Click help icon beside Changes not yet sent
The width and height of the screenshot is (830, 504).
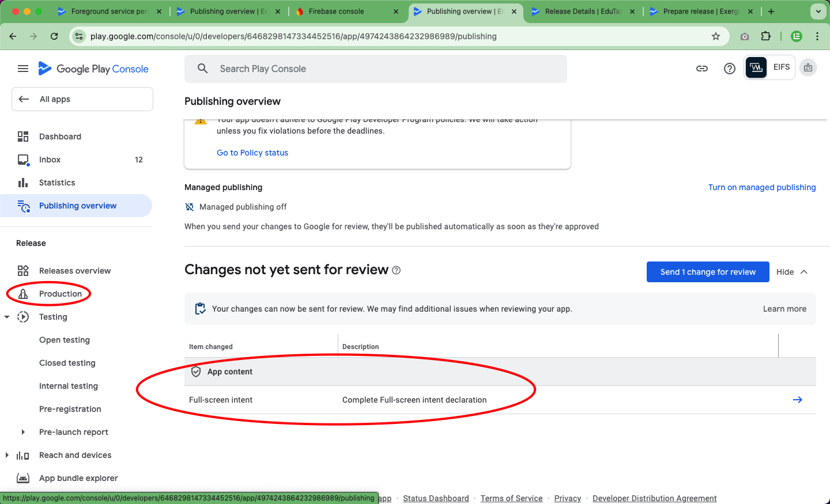click(x=397, y=270)
